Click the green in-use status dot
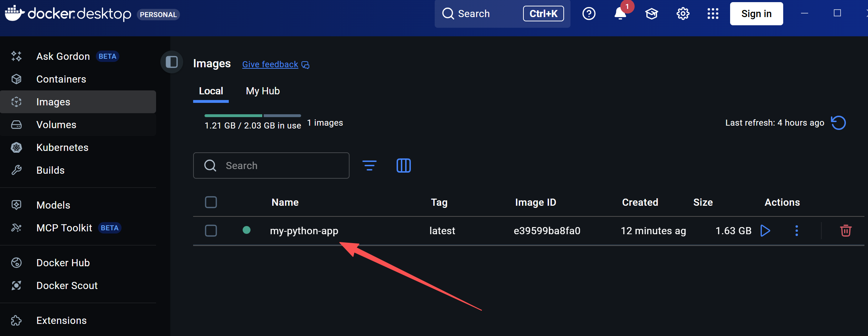 click(247, 230)
